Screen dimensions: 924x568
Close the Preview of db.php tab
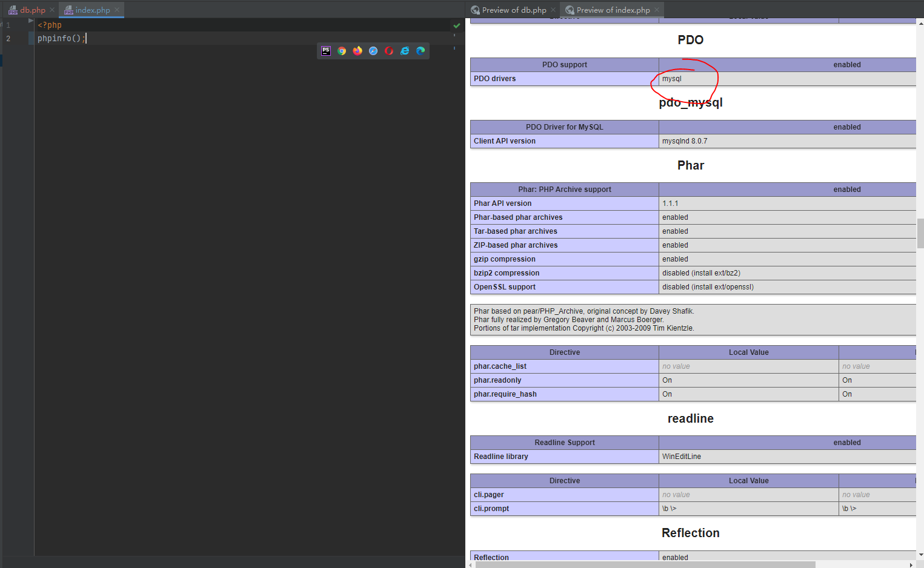(553, 10)
